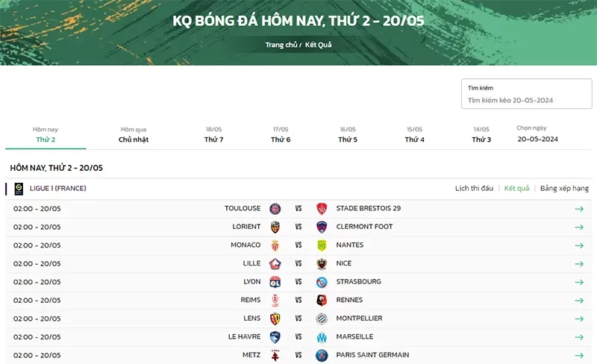Open the Bảng xếp hạng link
Screen dimensions: 597x364
[x=564, y=189]
